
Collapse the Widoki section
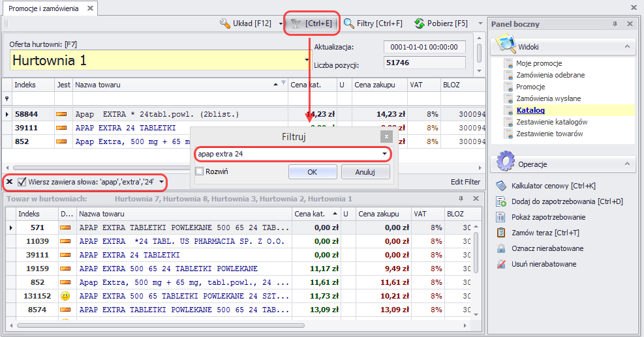(x=628, y=47)
